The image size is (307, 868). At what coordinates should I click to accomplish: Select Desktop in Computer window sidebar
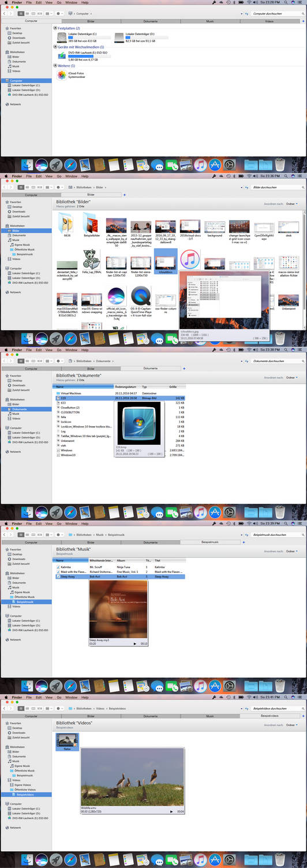(x=17, y=33)
